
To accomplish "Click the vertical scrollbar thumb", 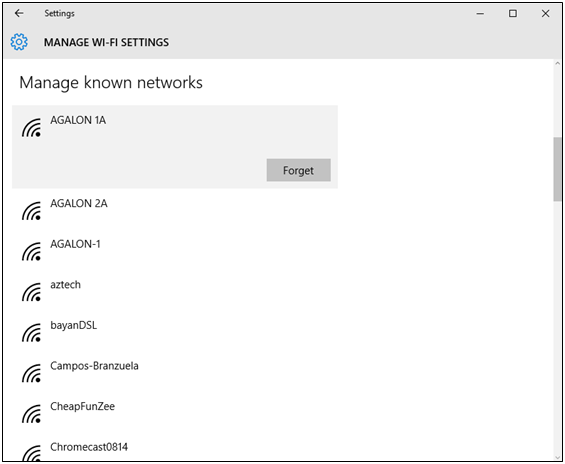I will tap(557, 169).
